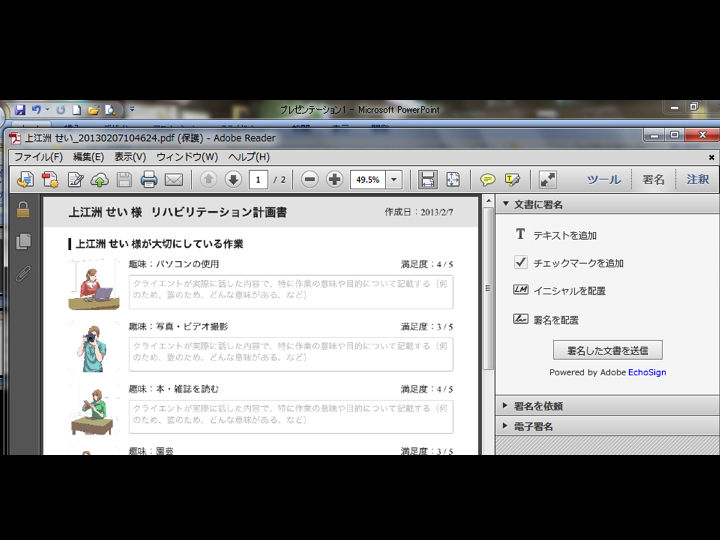Open the 署名 pane tab
This screenshot has height=540, width=720.
pyautogui.click(x=653, y=180)
